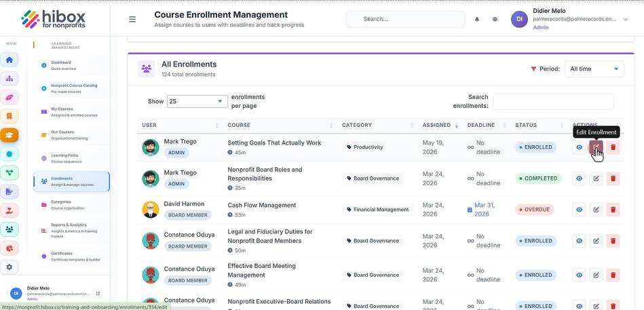Open the cyan circle sidebar icon
The height and width of the screenshot is (310, 644).
(10, 154)
